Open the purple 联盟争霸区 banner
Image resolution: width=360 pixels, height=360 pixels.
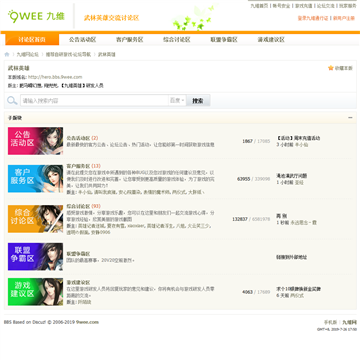(x=35, y=257)
